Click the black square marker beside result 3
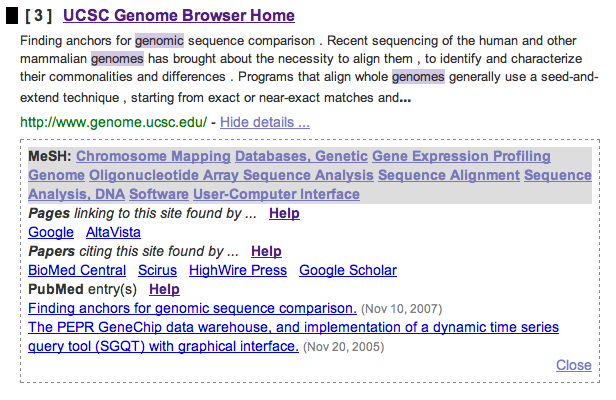Screen dimensions: 616x400 [12, 16]
